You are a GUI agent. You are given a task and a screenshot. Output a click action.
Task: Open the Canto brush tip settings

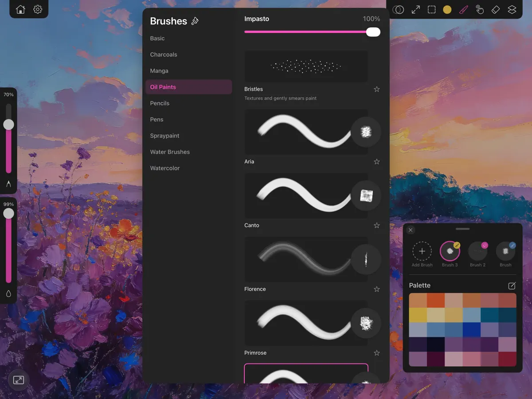366,196
